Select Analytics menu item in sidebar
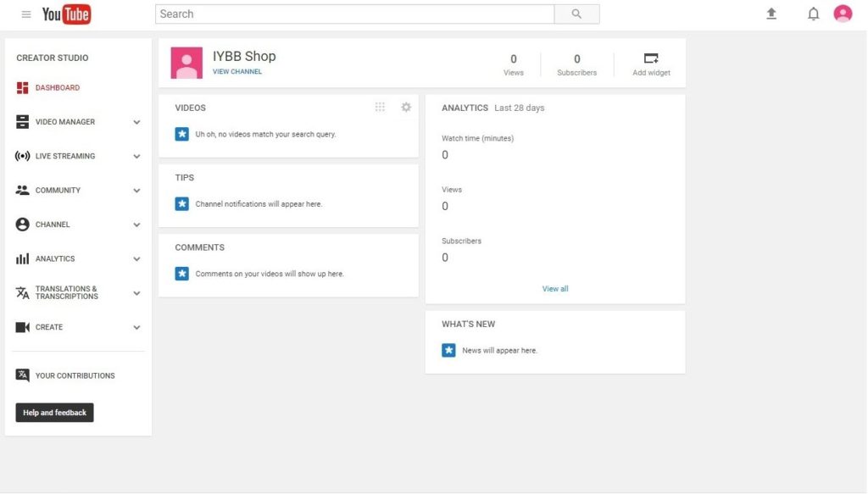The height and width of the screenshot is (494, 868). pyautogui.click(x=55, y=259)
